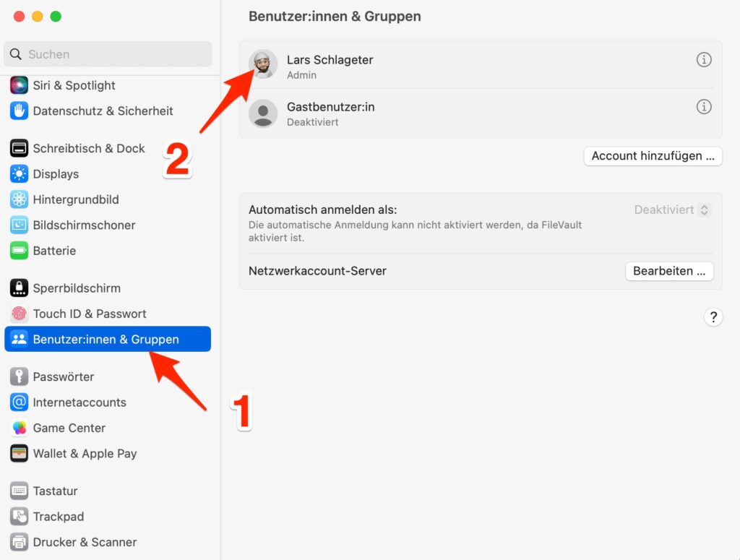Click the Lars Schlageter name text
This screenshot has width=740, height=560.
330,60
